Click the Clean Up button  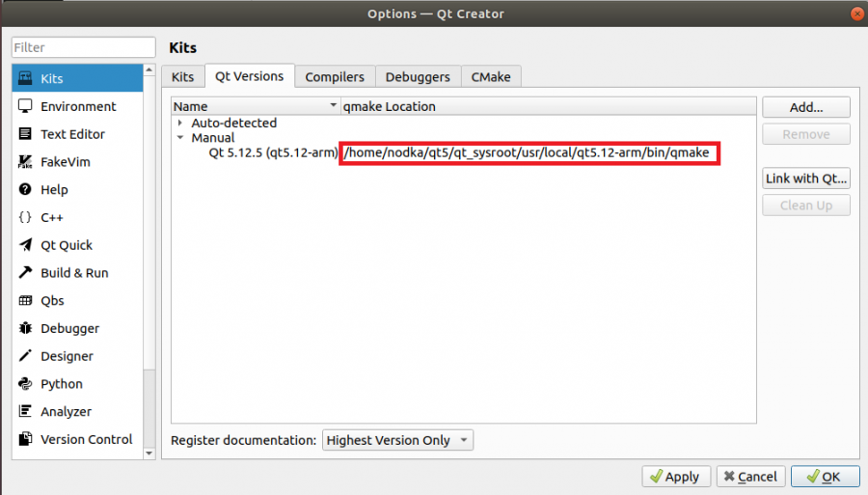tap(806, 206)
